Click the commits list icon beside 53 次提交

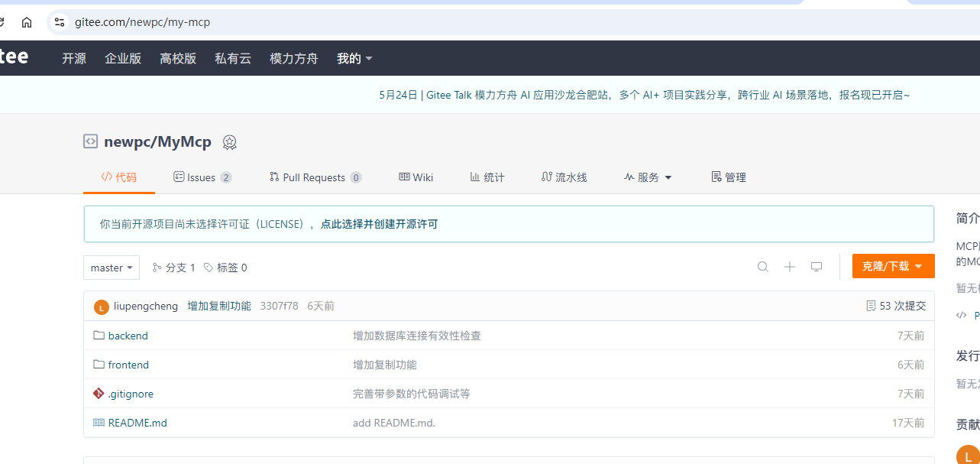[x=871, y=306]
